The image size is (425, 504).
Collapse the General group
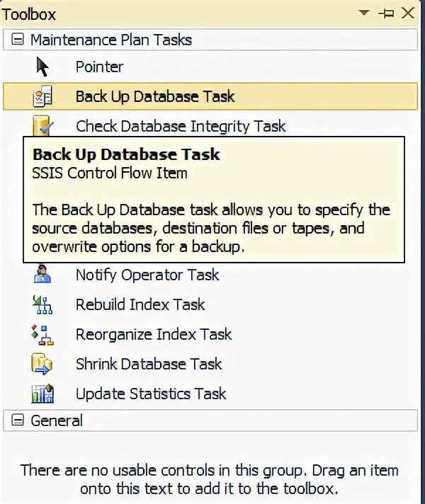[x=18, y=420]
